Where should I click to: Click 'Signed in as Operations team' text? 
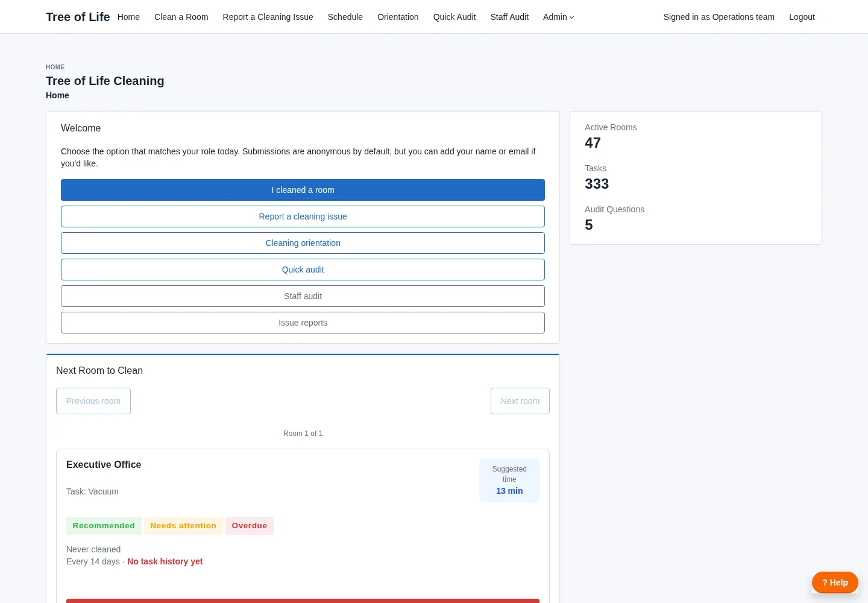(719, 17)
